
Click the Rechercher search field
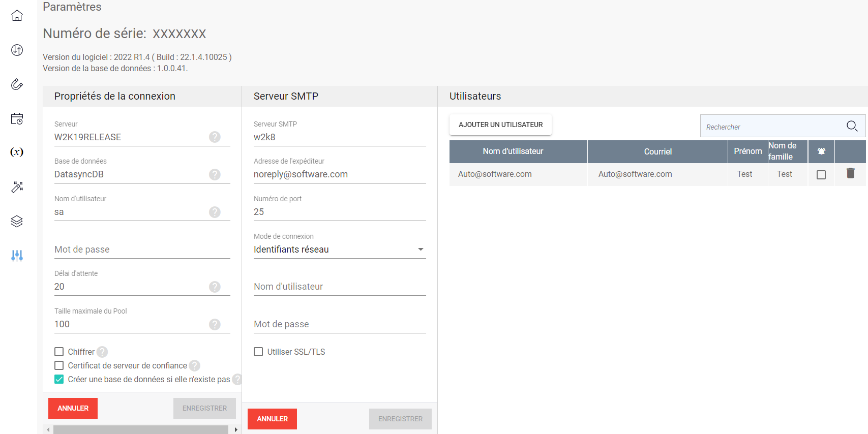[x=770, y=127]
